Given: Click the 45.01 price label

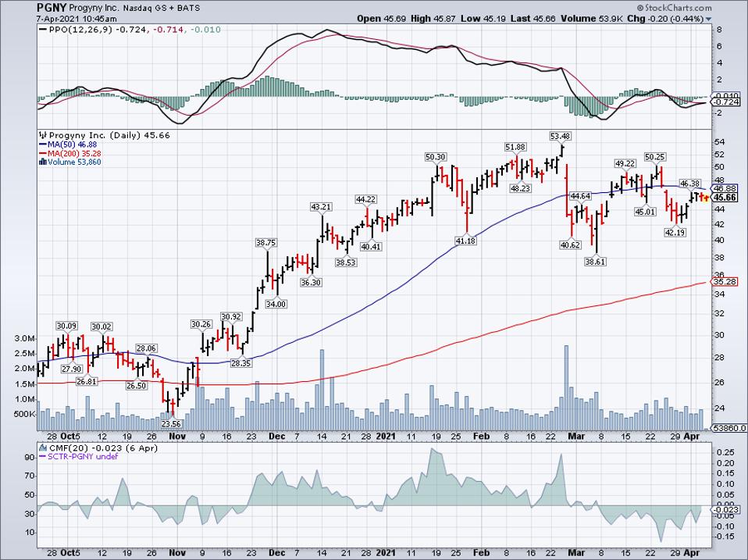Looking at the screenshot, I should coord(645,212).
